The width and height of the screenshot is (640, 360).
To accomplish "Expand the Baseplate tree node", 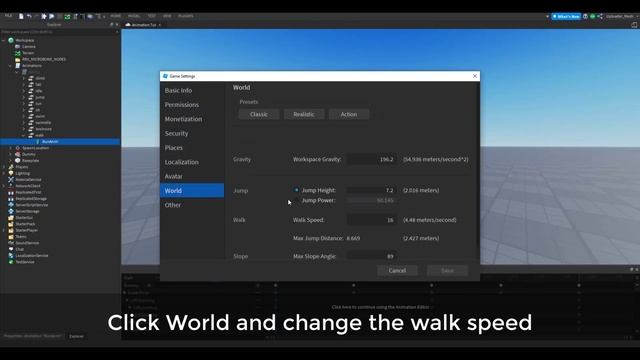I will pos(11,160).
